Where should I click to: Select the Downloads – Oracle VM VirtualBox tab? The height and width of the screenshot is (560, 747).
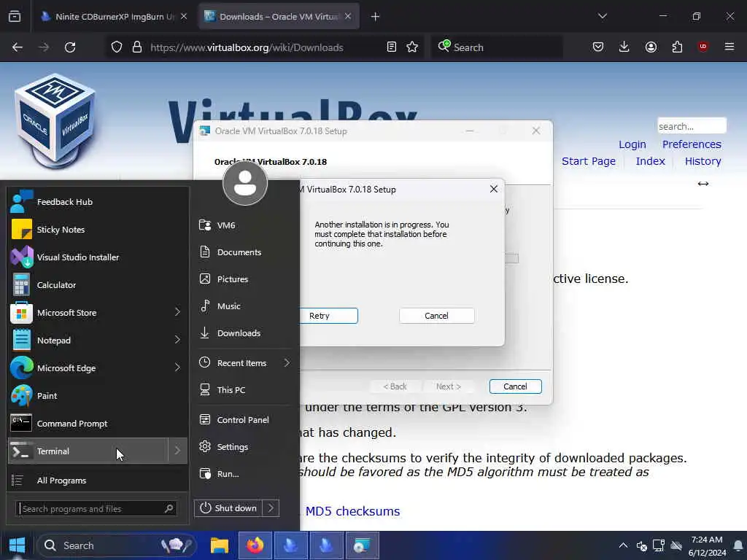278,17
